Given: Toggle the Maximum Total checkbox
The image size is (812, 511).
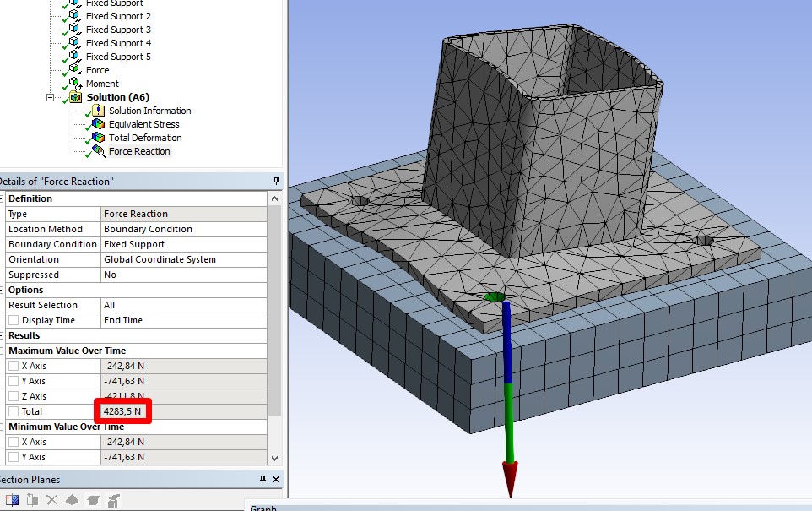Looking at the screenshot, I should 14,411.
